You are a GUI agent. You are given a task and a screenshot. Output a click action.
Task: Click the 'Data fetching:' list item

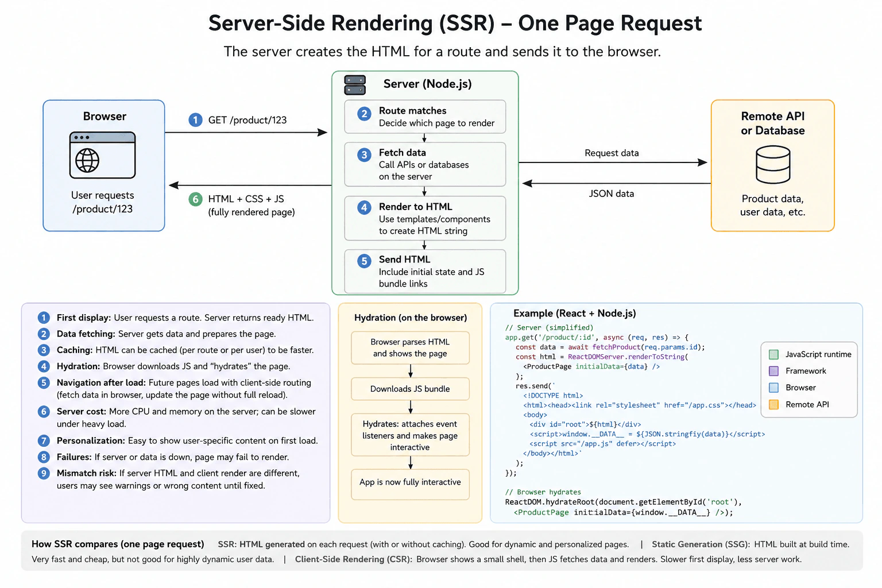click(157, 334)
